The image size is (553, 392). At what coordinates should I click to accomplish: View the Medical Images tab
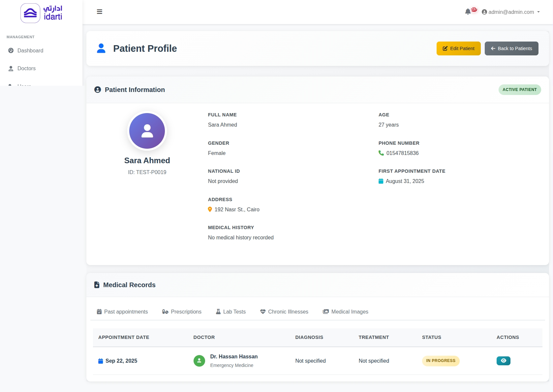click(346, 312)
